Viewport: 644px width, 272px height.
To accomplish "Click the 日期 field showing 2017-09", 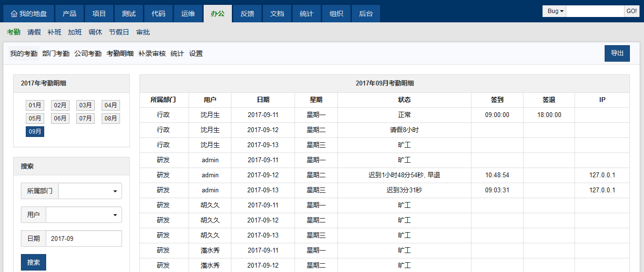I will [84, 238].
